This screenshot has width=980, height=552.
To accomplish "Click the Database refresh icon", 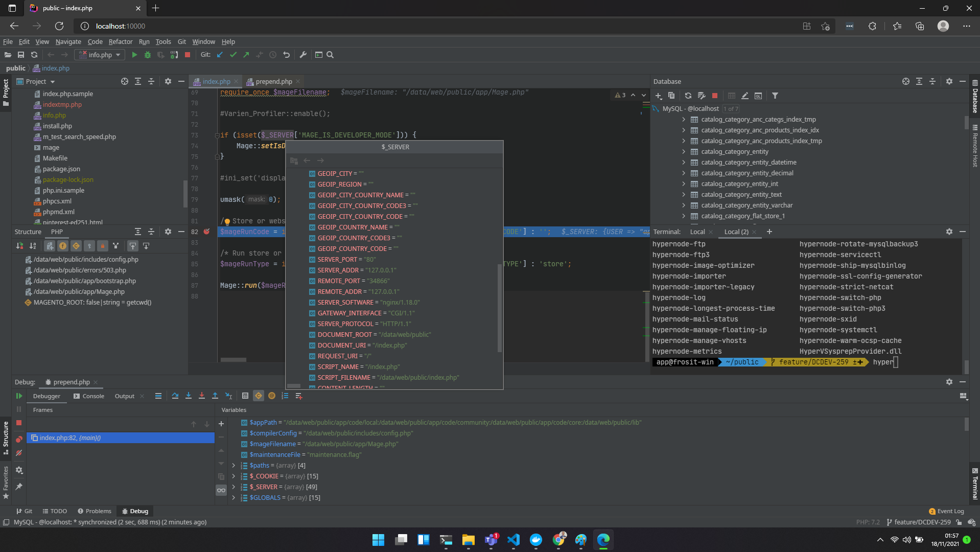I will [688, 96].
